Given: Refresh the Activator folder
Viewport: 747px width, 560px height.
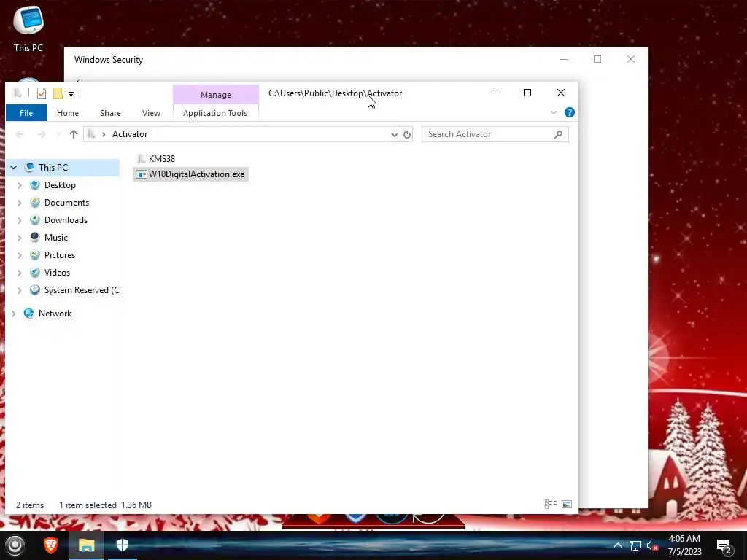Looking at the screenshot, I should pyautogui.click(x=407, y=134).
